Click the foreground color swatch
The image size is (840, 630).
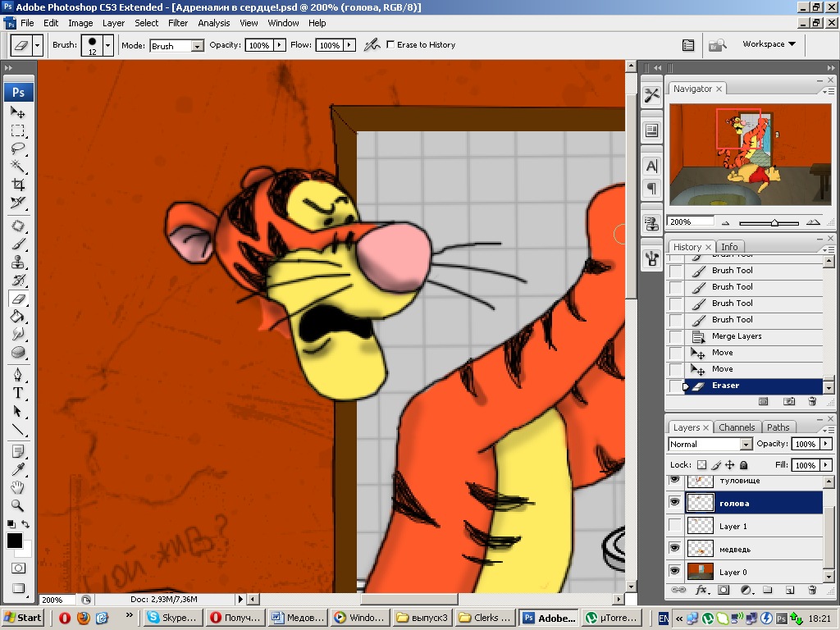15,541
